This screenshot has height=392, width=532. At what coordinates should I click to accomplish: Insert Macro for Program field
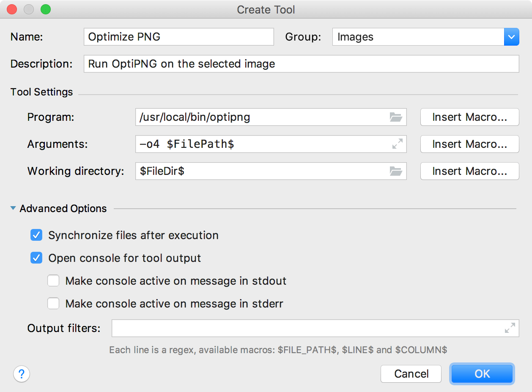(469, 117)
